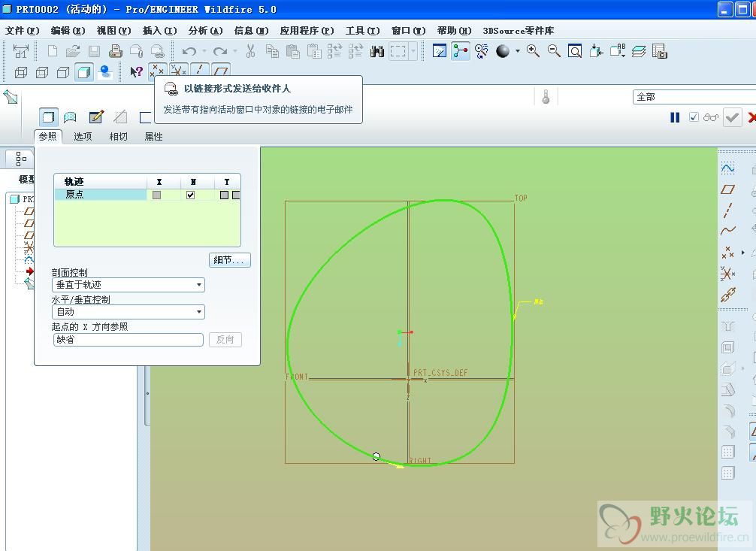Open the Redo history dropdown arrow

pos(235,50)
